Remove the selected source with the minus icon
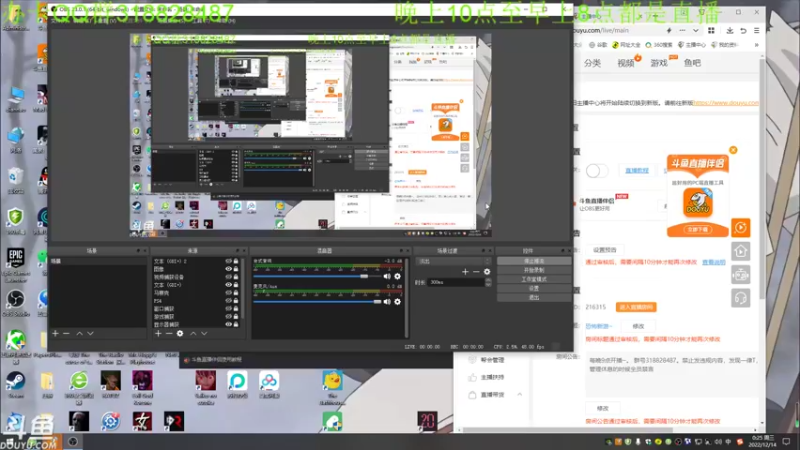 point(169,333)
